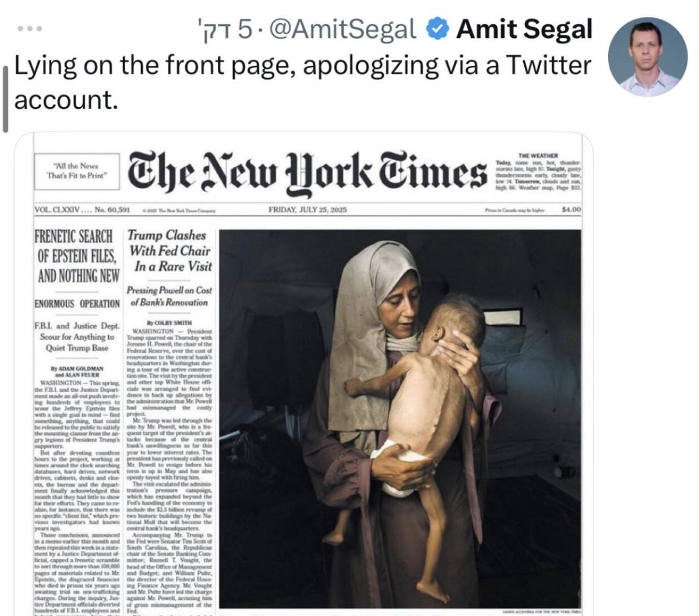Screen dimensions: 699x616
Task: Click the Adam Goldman and Alan Feuer byline
Action: pos(77,372)
